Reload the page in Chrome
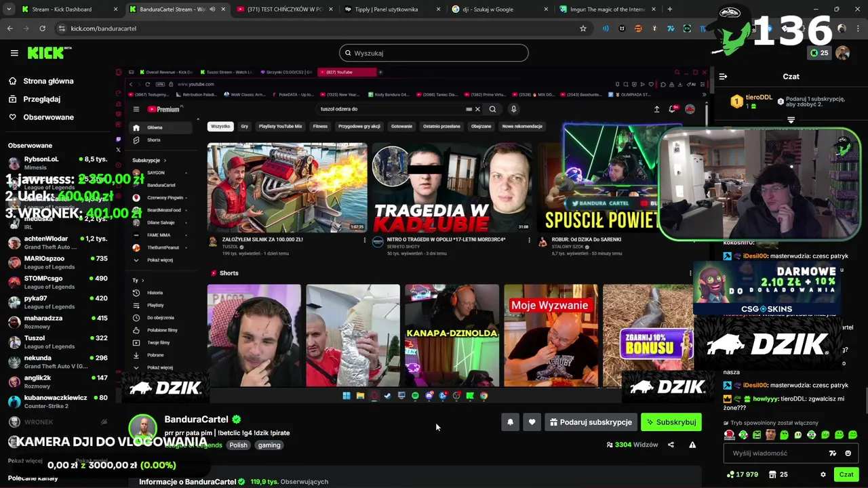This screenshot has height=488, width=868. pyautogui.click(x=42, y=28)
